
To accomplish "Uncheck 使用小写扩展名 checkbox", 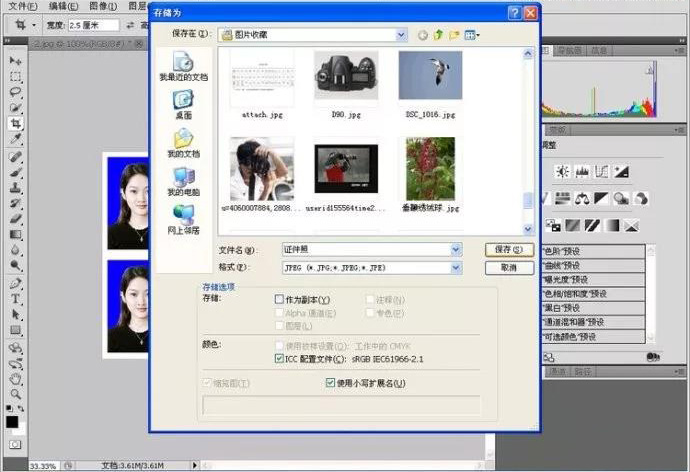I will click(x=330, y=383).
